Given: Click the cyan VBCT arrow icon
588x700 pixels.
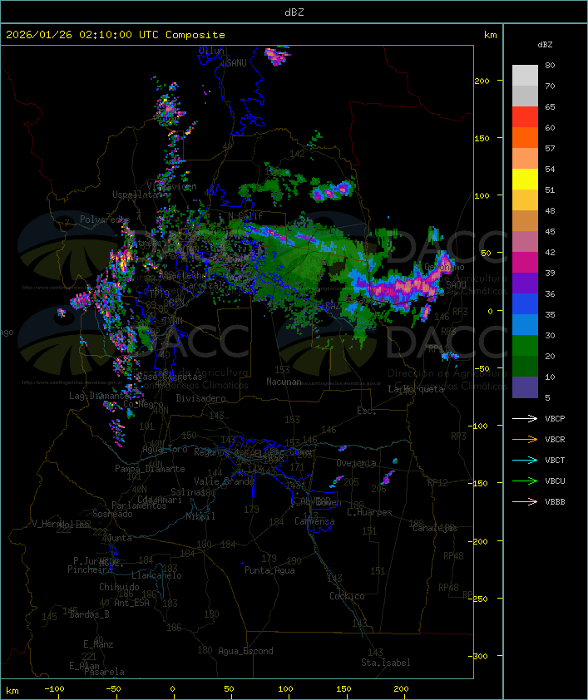Looking at the screenshot, I should click(x=525, y=460).
